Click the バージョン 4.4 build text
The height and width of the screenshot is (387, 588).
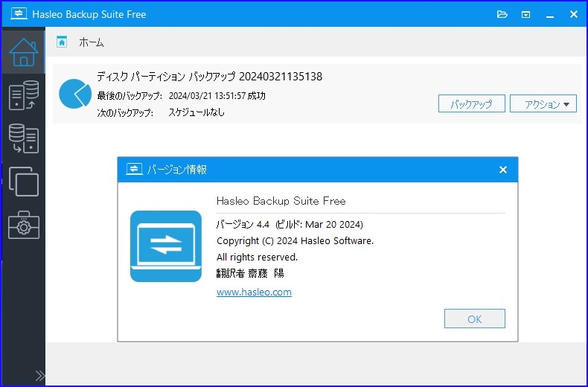290,224
